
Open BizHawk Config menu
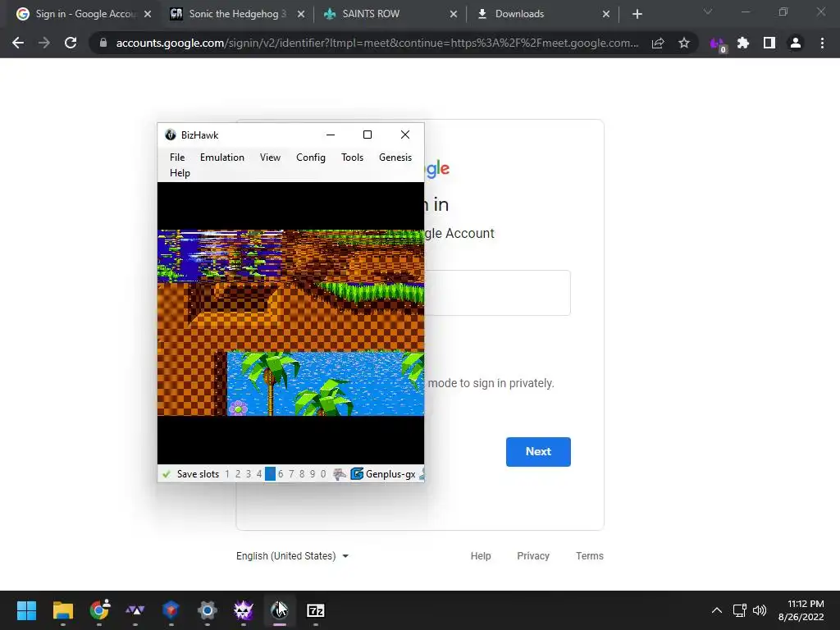pos(311,157)
